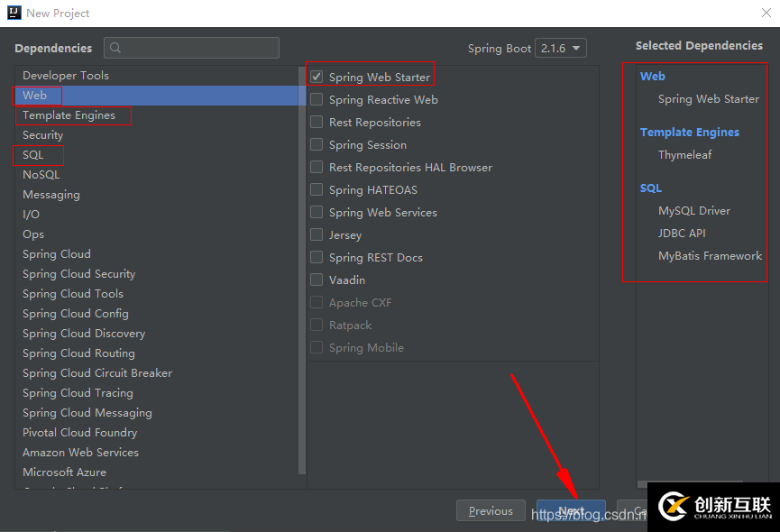Click the disabled Apache CXF checkbox
Image resolution: width=780 pixels, height=532 pixels.
click(x=317, y=302)
